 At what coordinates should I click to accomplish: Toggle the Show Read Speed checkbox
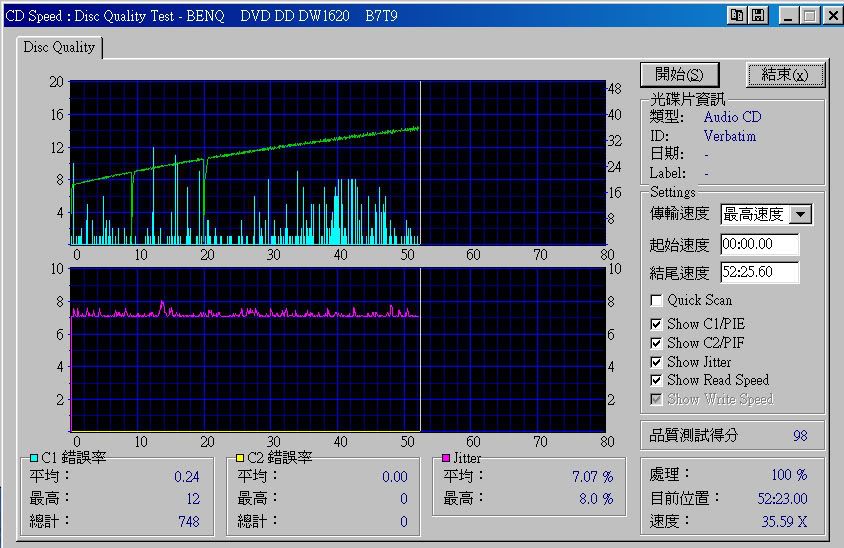click(656, 381)
